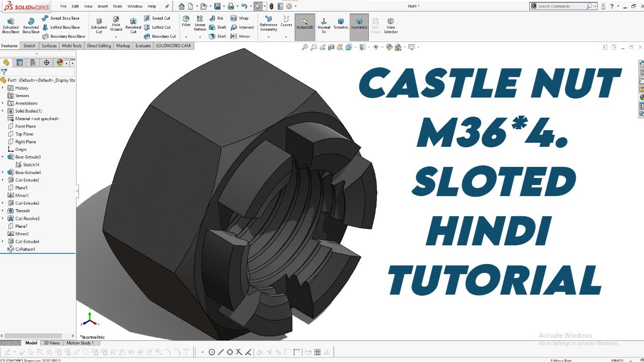
Task: Click the Home icon in top toolbar
Action: click(181, 6)
